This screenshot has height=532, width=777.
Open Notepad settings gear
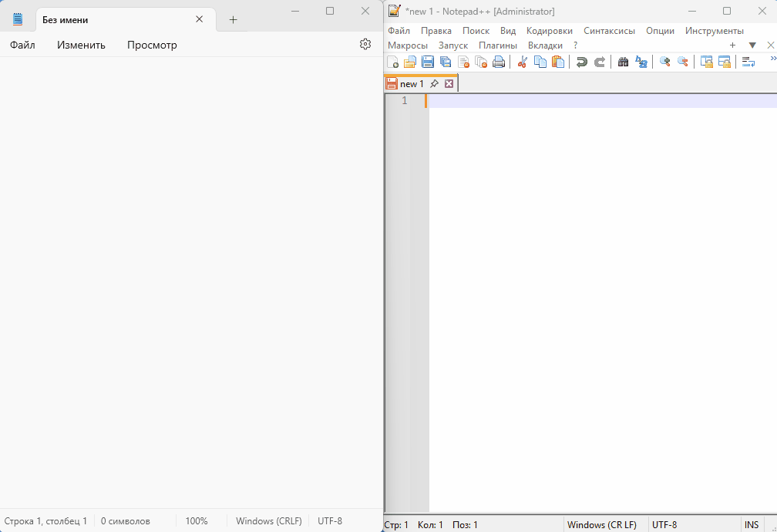coord(365,44)
